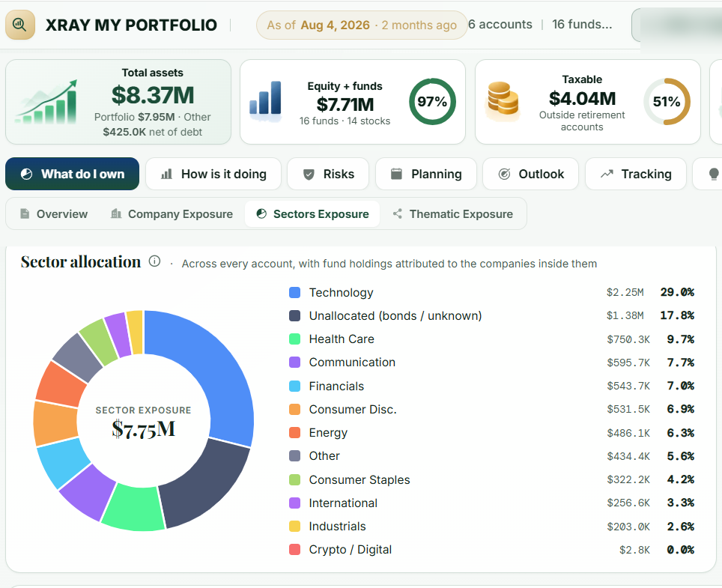Viewport: 722px width, 588px height.
Task: Click the $2.8K Crypto value
Action: pyautogui.click(x=634, y=549)
